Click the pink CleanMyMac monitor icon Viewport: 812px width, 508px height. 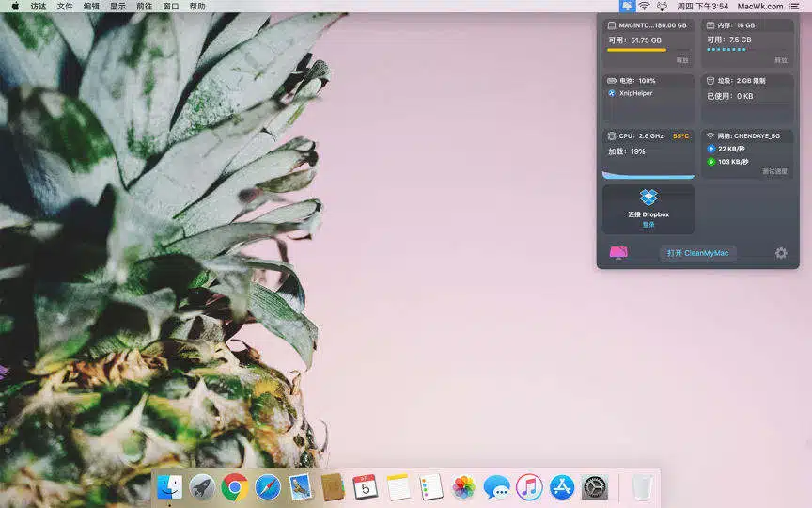pyautogui.click(x=617, y=253)
